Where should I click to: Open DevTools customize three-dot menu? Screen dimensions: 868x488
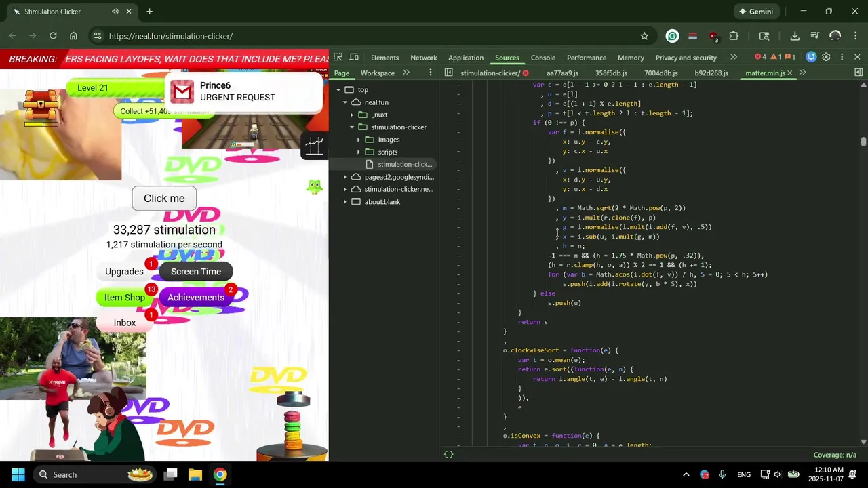coord(842,57)
